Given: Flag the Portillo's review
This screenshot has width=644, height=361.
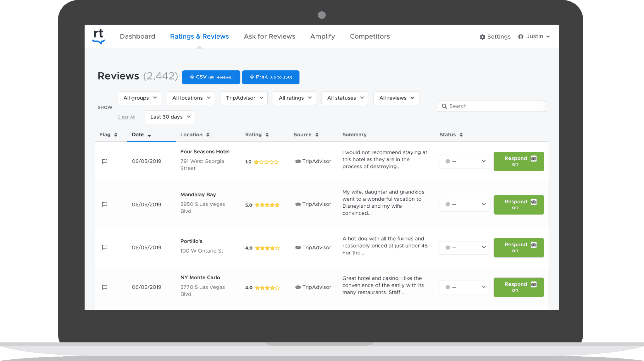Looking at the screenshot, I should [x=104, y=248].
